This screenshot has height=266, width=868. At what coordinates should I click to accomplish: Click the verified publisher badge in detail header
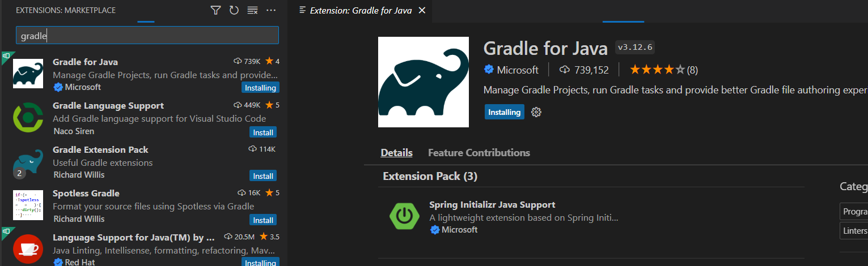(x=489, y=70)
